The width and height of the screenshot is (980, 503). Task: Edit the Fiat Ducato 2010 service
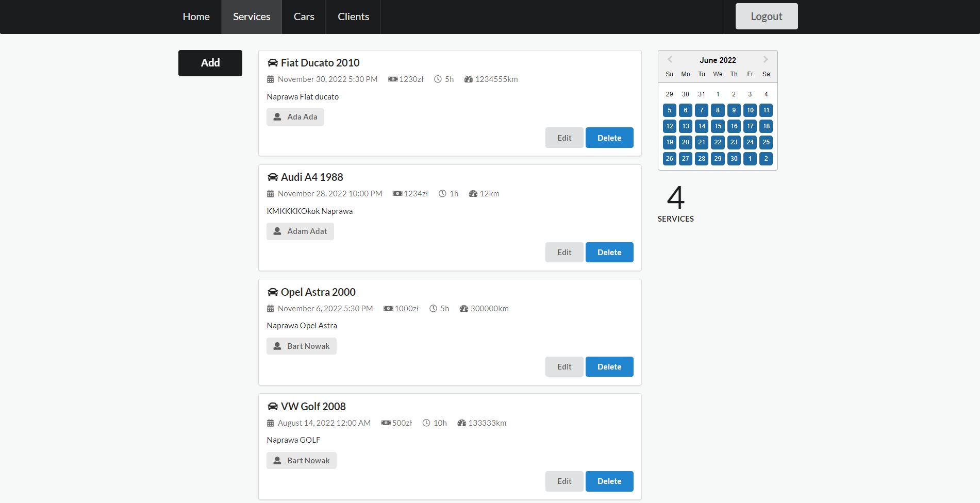point(564,138)
